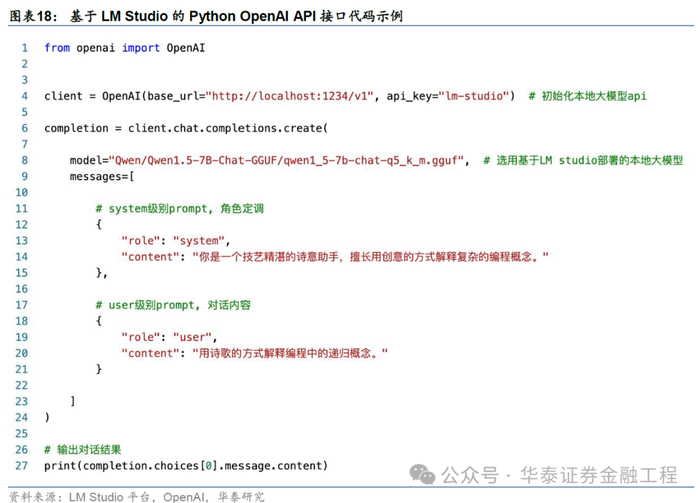
Task: Click line number 21 in the gutter
Action: point(21,369)
